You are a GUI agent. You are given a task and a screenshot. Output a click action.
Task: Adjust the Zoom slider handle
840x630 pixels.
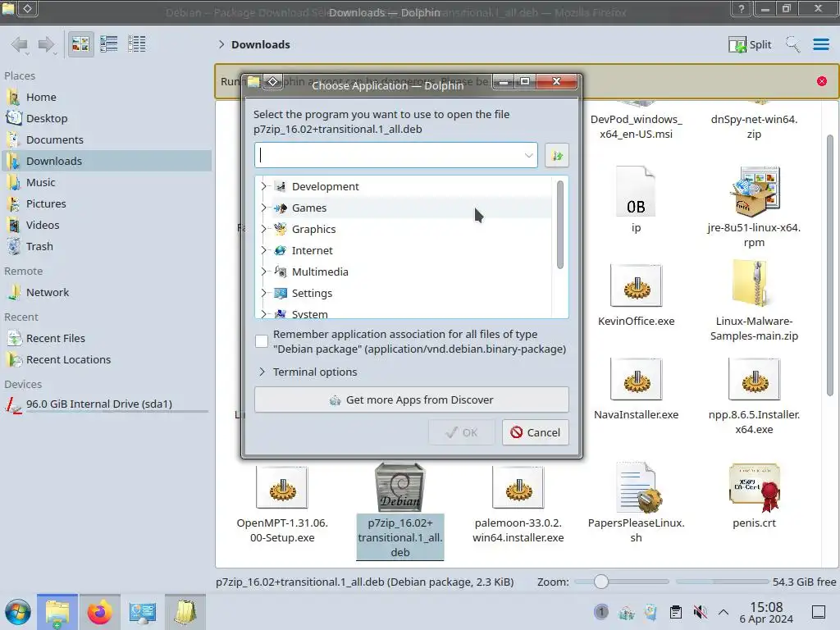coord(601,582)
